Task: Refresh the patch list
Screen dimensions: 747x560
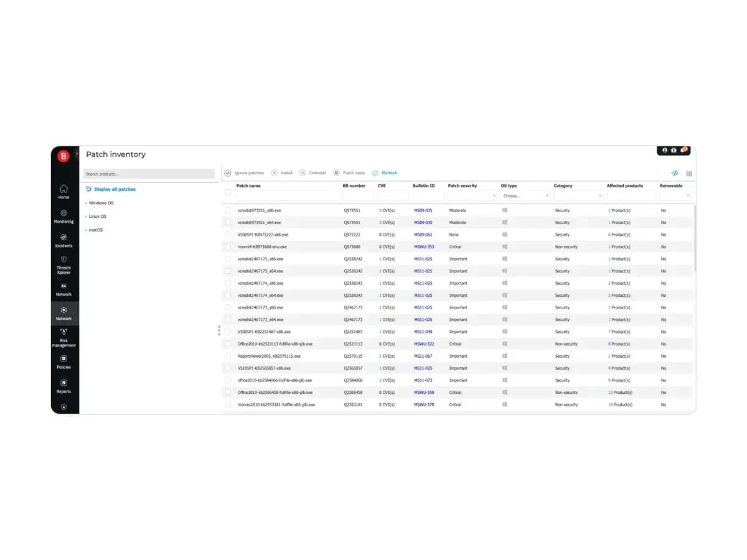Action: pos(385,173)
